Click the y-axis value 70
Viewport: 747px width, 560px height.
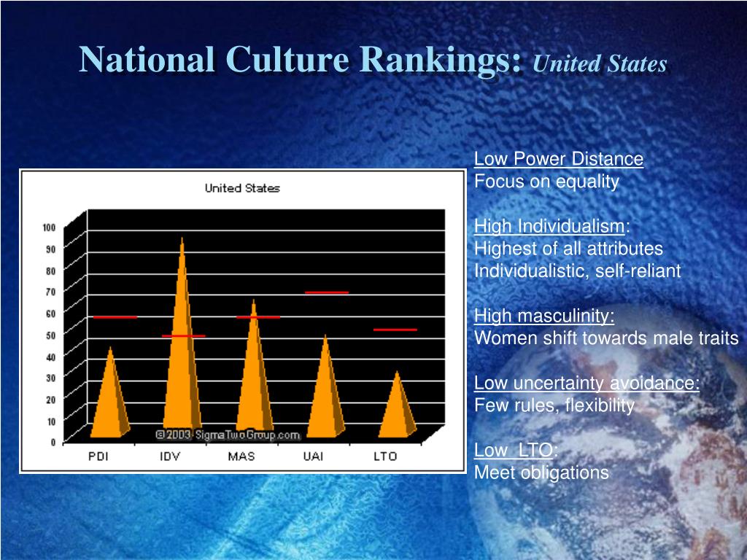click(x=50, y=292)
